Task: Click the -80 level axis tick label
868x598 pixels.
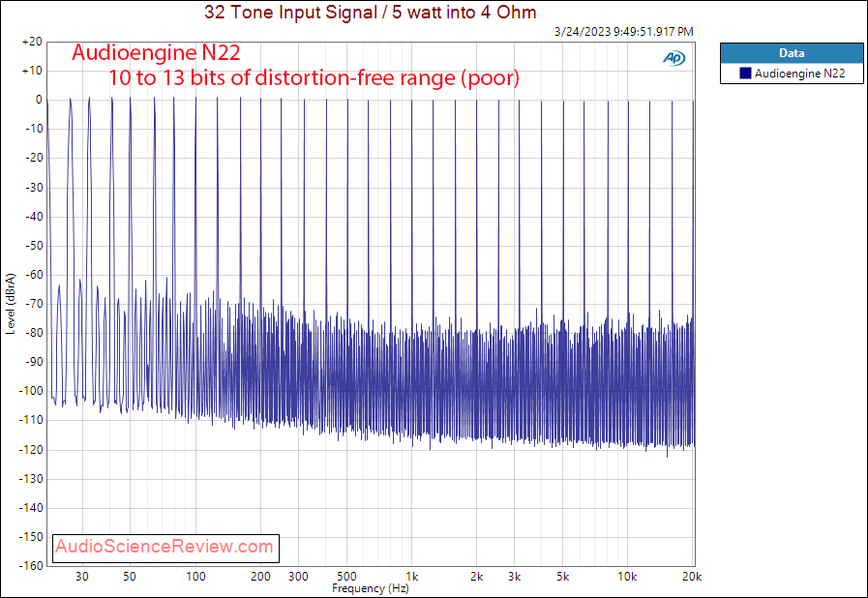Action: (x=34, y=333)
